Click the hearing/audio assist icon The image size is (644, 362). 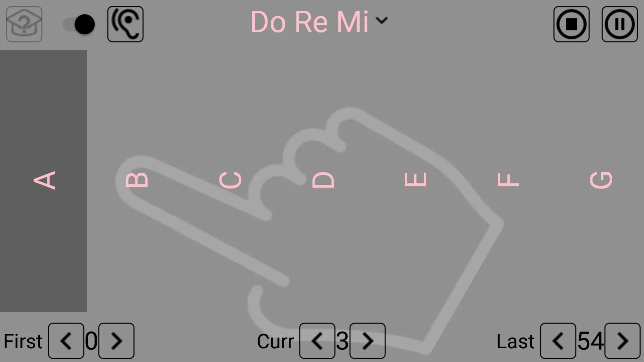click(125, 24)
